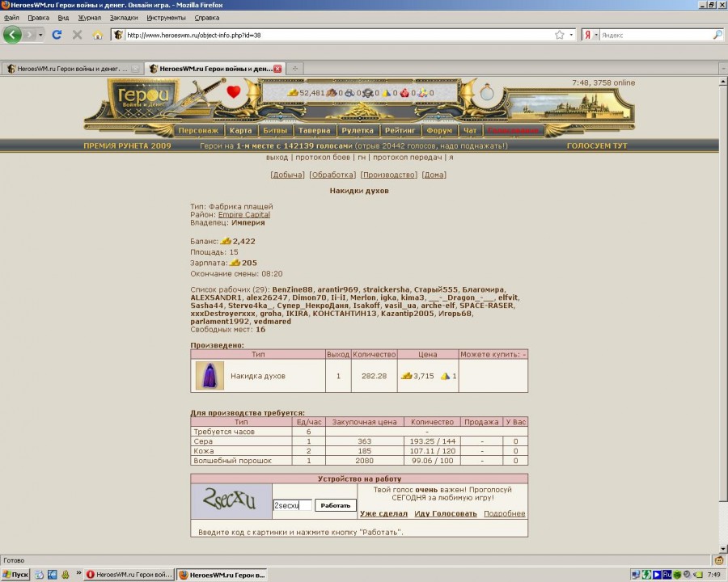Viewport: 728px width, 582px height.
Task: Click the Ru language indicator in tray
Action: [667, 575]
